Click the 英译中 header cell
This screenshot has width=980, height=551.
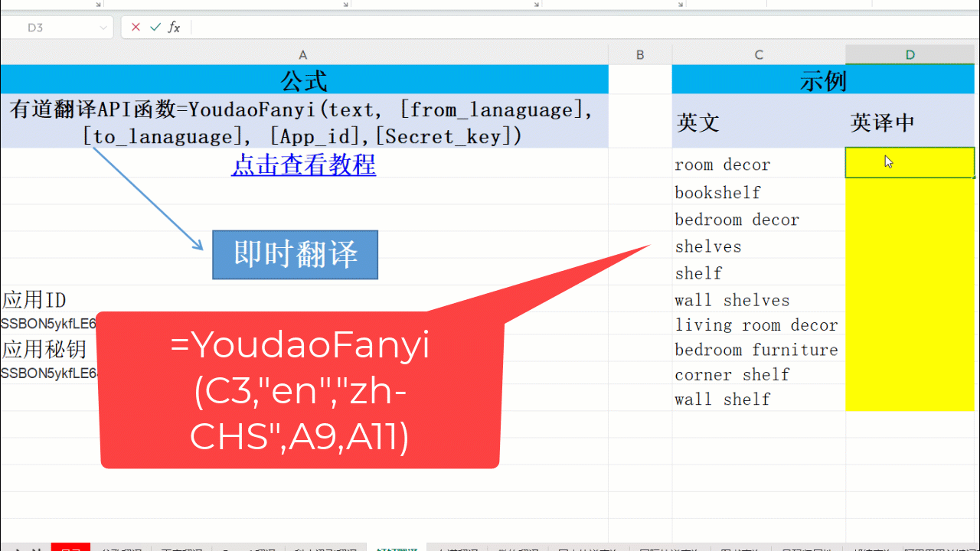(x=910, y=122)
